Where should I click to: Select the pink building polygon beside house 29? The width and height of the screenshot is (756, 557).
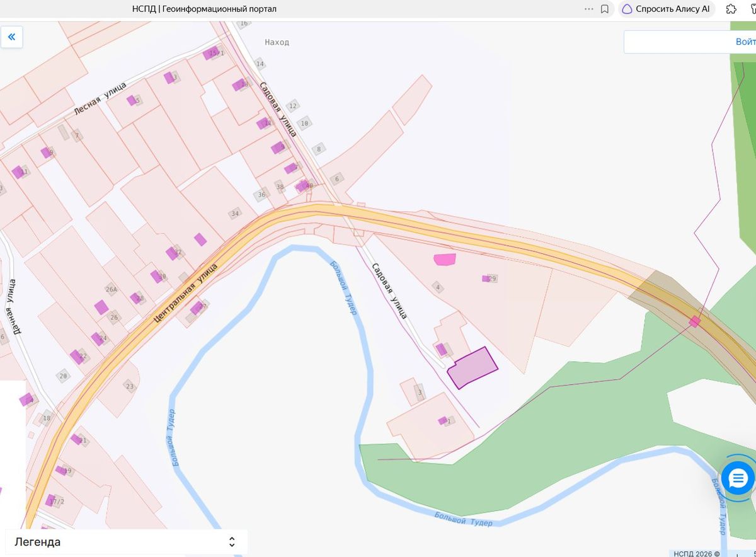pyautogui.click(x=445, y=259)
